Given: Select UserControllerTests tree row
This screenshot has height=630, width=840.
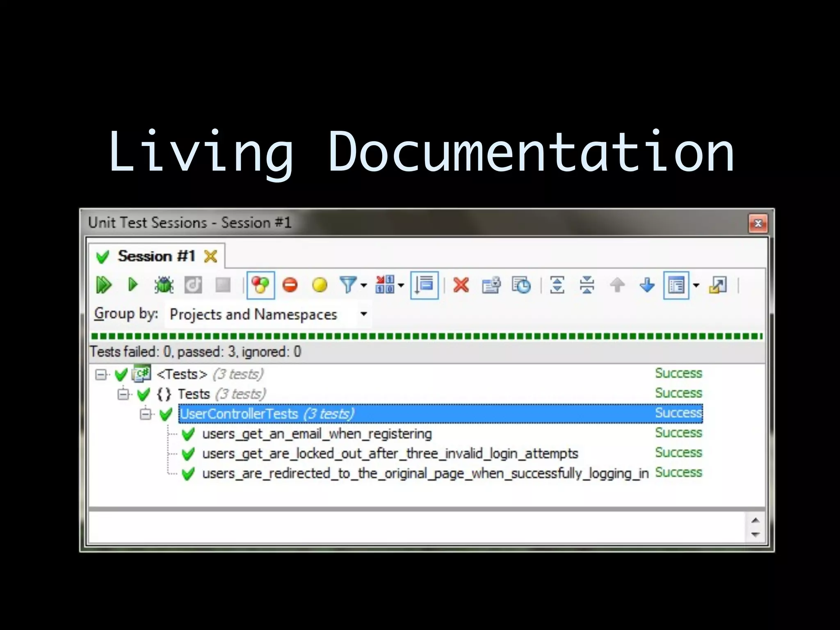Looking at the screenshot, I should (441, 413).
